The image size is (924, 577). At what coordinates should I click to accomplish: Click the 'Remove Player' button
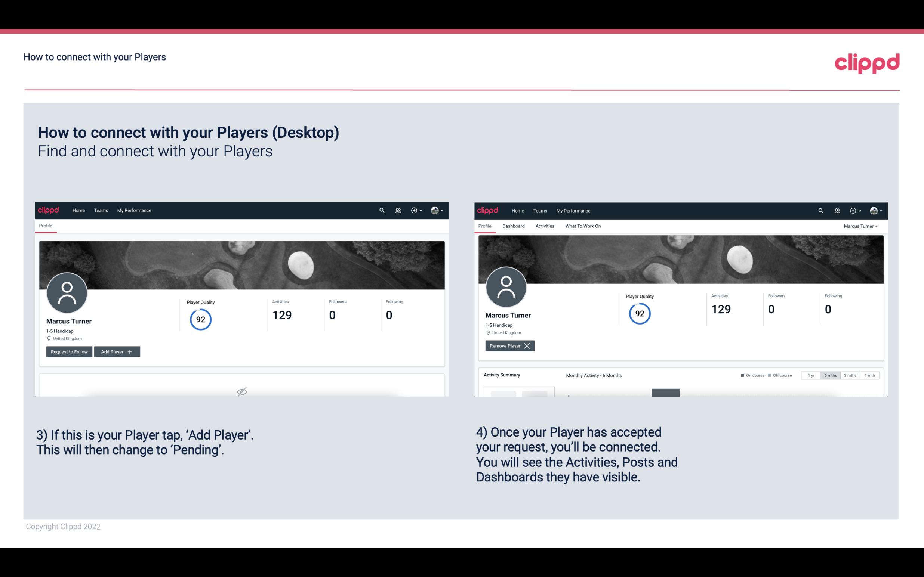[508, 346]
